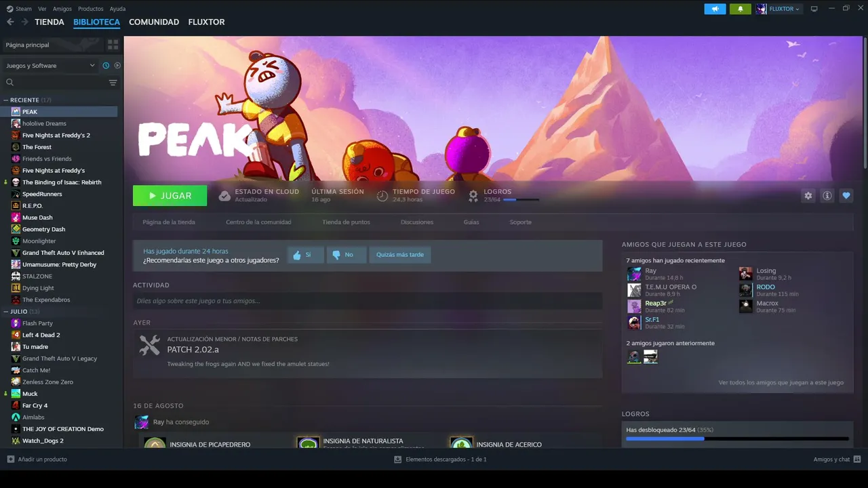Switch to the TIENDA tab
Screen dimensions: 868x488
(50, 22)
